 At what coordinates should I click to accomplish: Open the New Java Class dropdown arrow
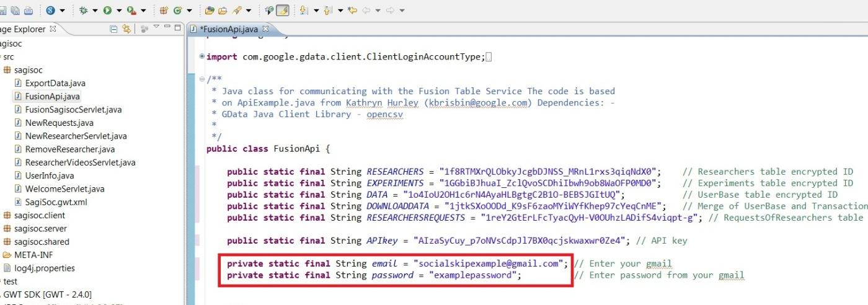(x=190, y=10)
